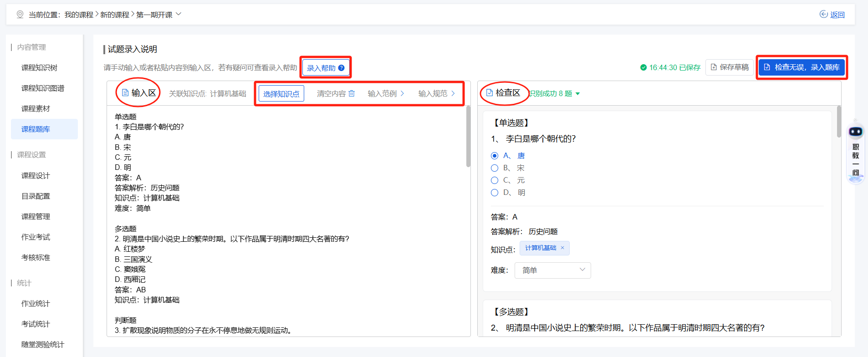Click the location pin icon
868x357 pixels.
(x=20, y=15)
